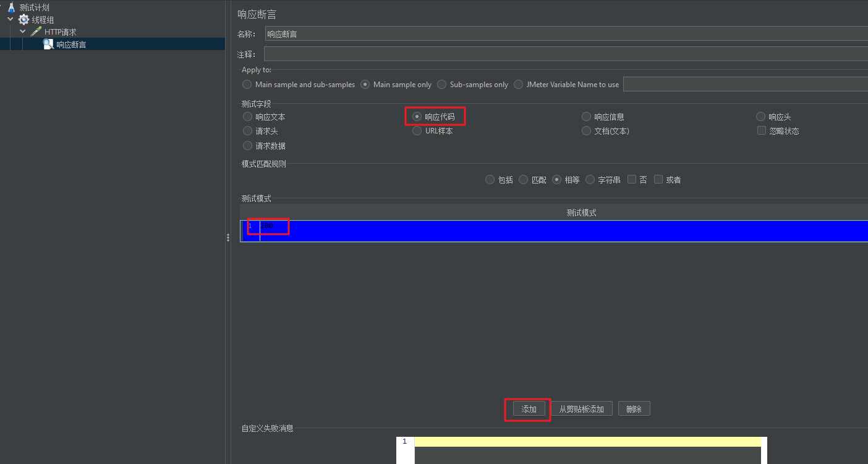Focus the 名称 input field
The width and height of the screenshot is (868, 464).
point(566,34)
